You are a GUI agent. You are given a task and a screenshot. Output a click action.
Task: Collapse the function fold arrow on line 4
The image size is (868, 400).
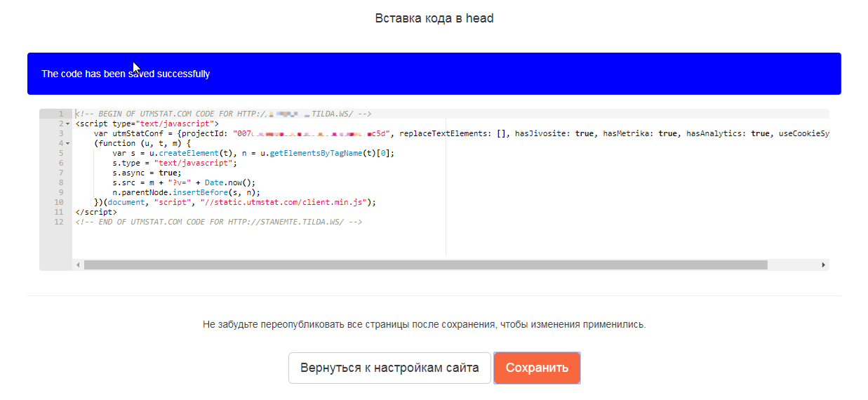67,143
